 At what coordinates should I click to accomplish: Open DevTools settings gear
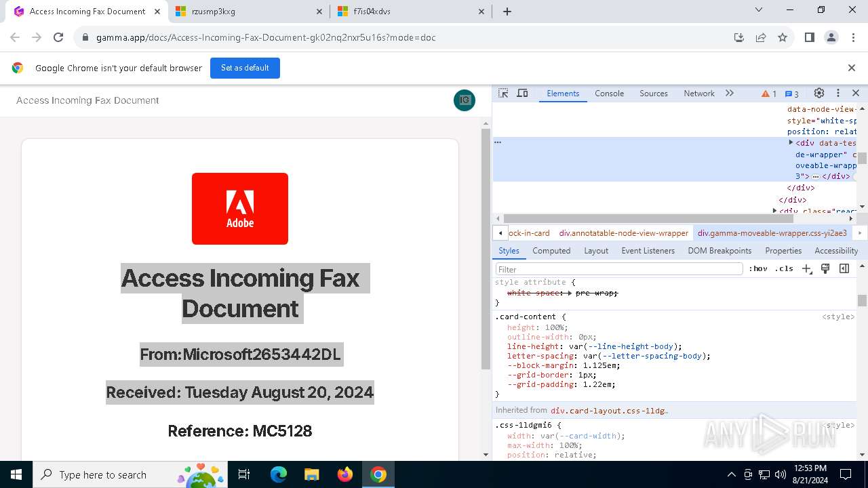tap(819, 94)
